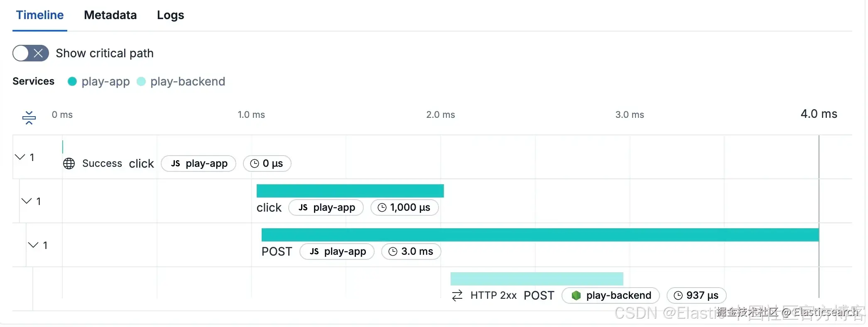Click the play-app legend color dot
The width and height of the screenshot is (868, 327).
coord(72,81)
